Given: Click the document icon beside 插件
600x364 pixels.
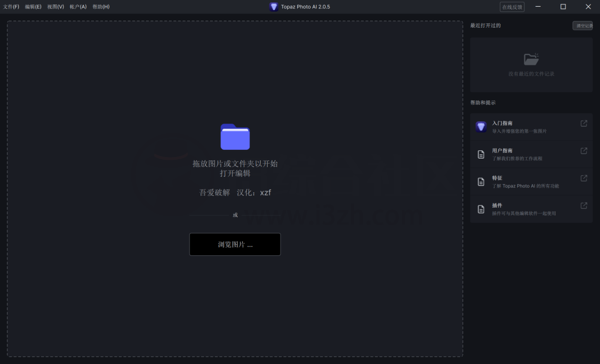Looking at the screenshot, I should coord(481,209).
